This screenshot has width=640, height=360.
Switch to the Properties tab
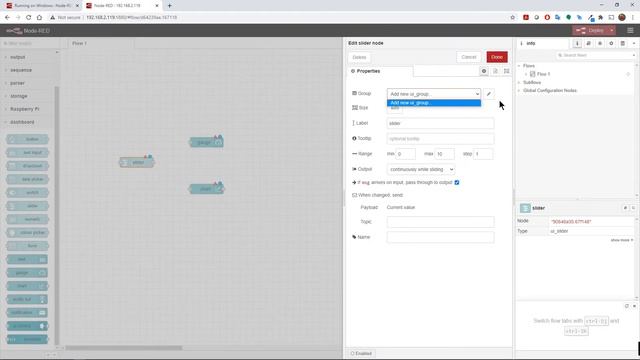click(x=380, y=71)
